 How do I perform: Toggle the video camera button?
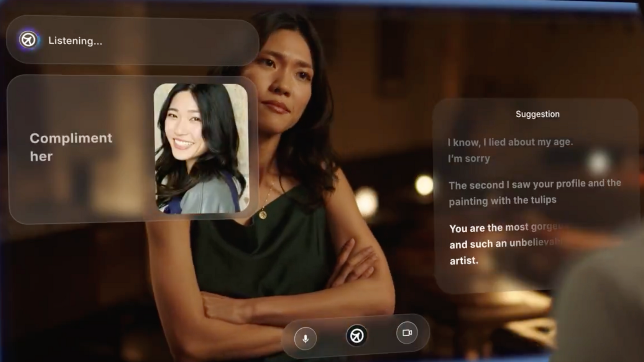coord(407,333)
